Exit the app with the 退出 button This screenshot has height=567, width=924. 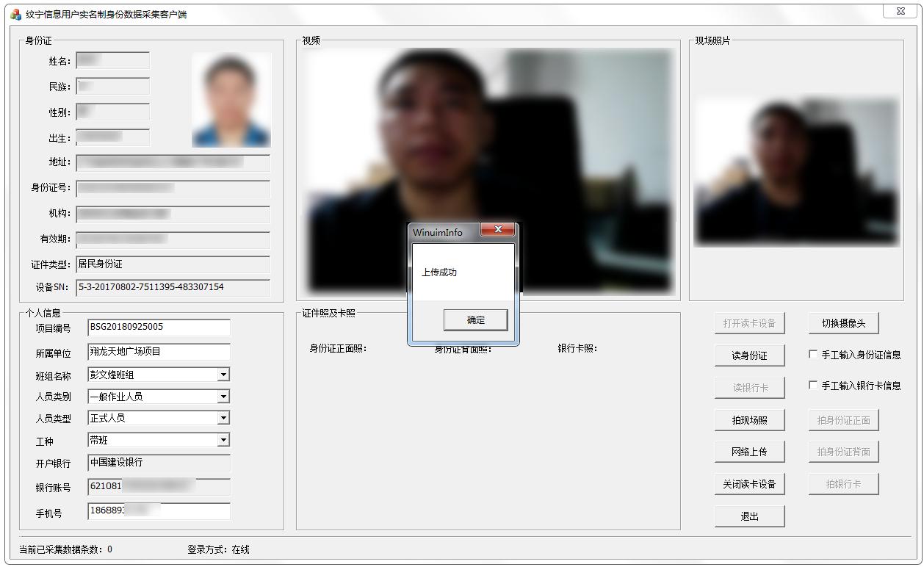749,516
